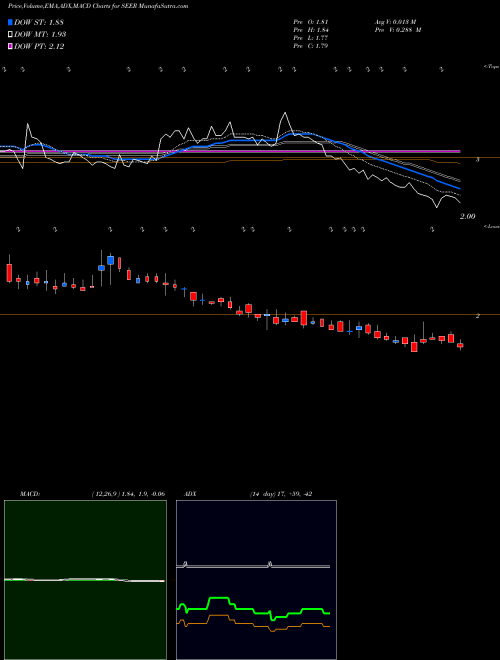
Task: Click the last red candlestick on the price chart
Action: pos(460,345)
